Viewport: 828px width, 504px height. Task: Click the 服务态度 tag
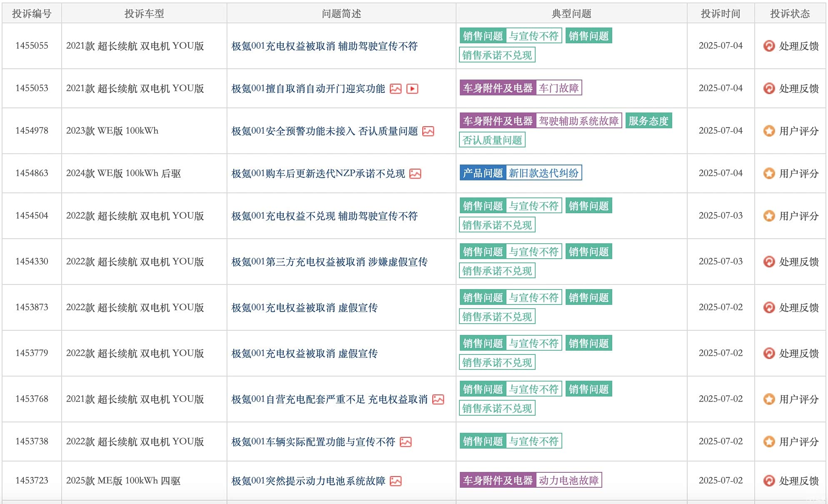click(648, 121)
